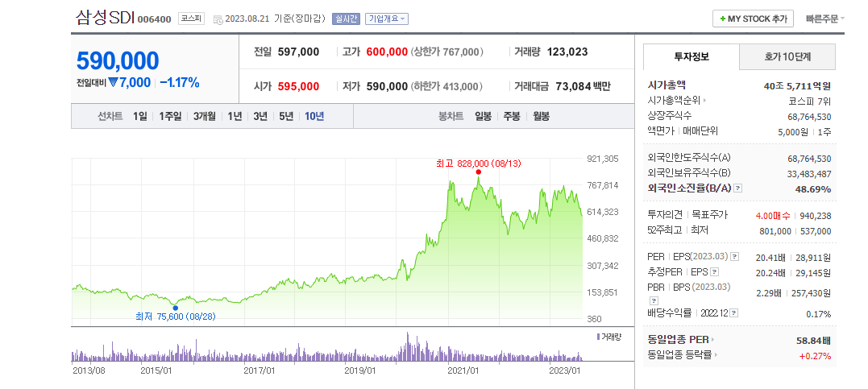Click the MY STOCK 추가 button
The height and width of the screenshot is (389, 868).
753,19
